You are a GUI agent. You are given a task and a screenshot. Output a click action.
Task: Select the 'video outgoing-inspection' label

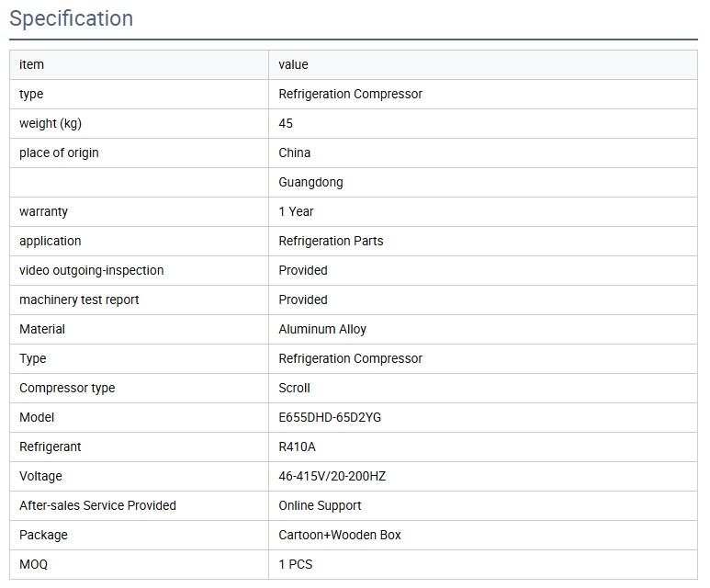tap(91, 270)
